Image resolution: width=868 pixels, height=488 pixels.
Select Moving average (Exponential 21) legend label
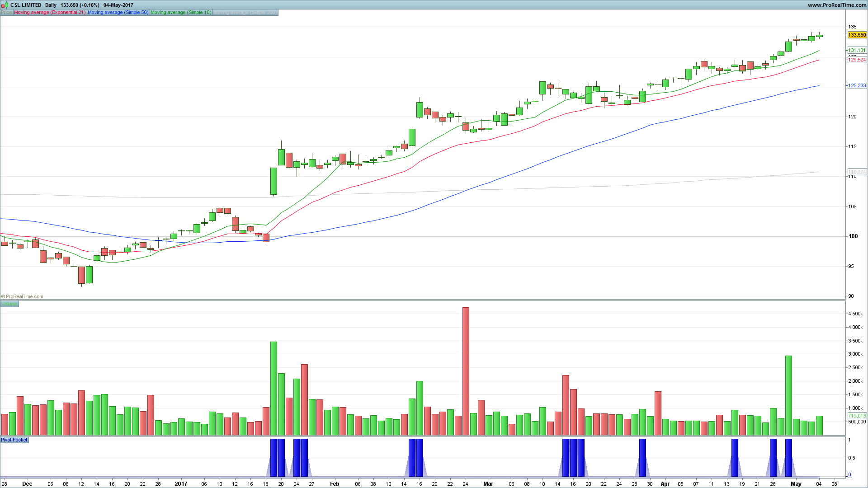tap(50, 12)
